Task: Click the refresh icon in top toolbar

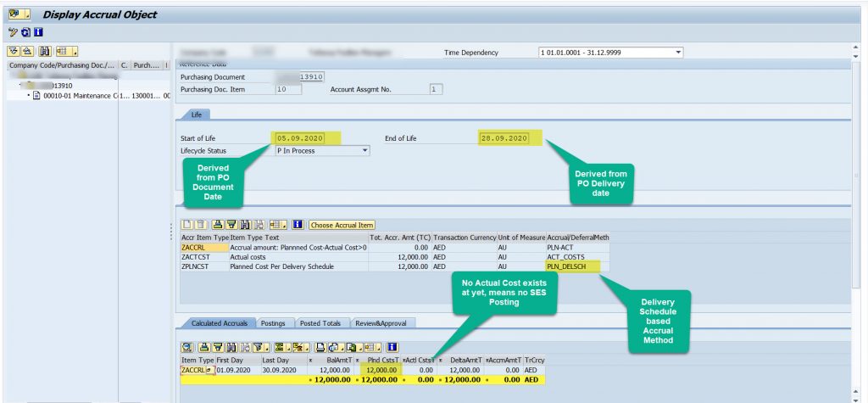Action: click(26, 33)
